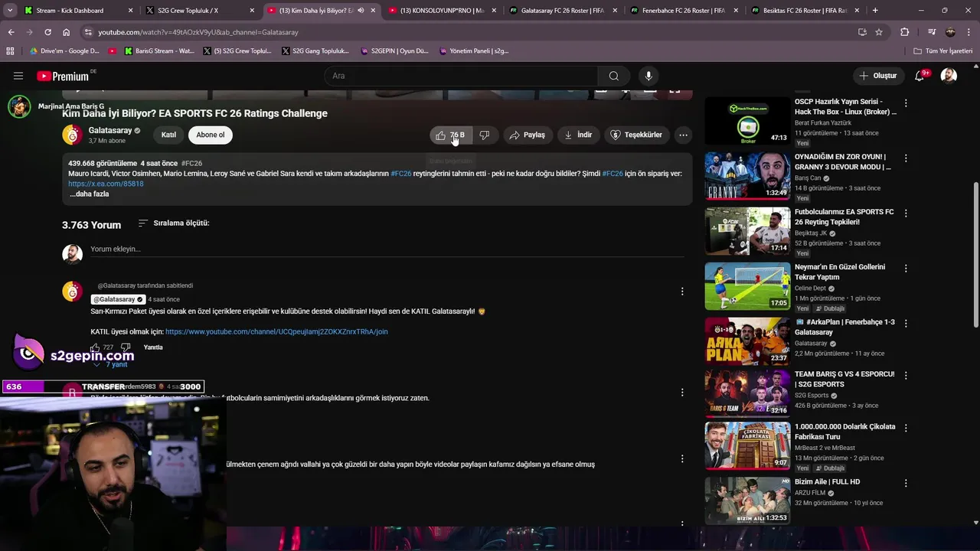Open more actions menu for the video
This screenshot has height=551, width=980.
(x=683, y=135)
